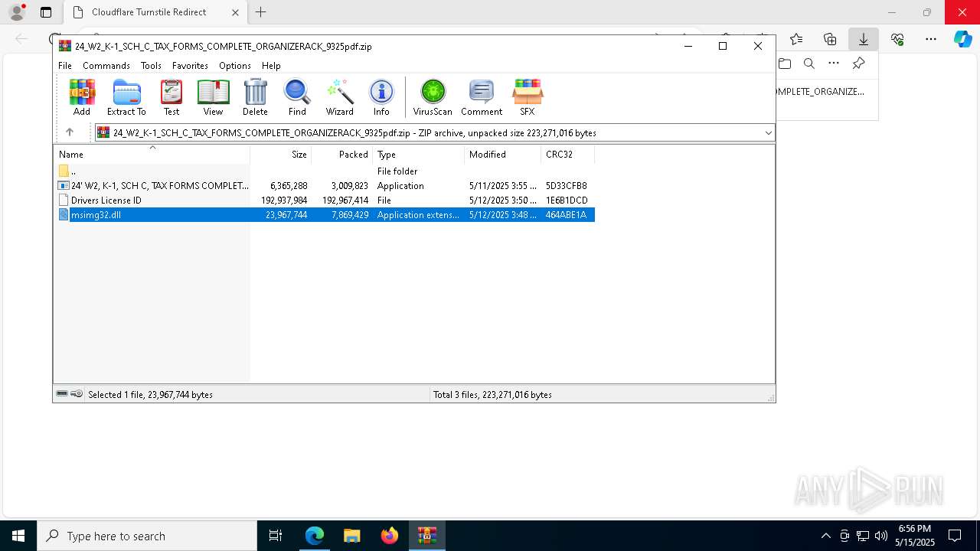Click CRC32 value 464ABE1A

click(x=566, y=215)
